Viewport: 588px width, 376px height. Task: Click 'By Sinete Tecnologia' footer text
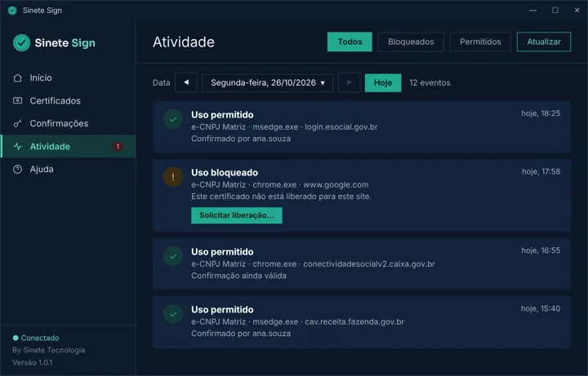(49, 350)
